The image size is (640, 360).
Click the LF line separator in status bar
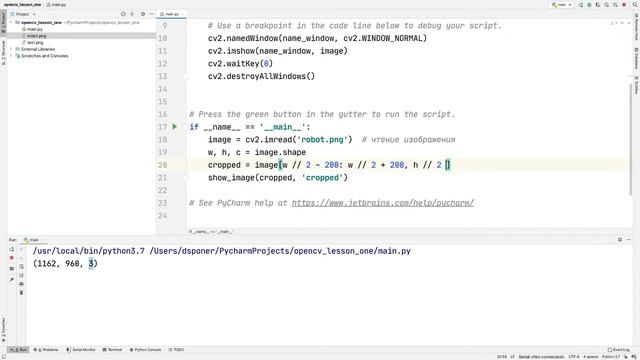tap(512, 357)
